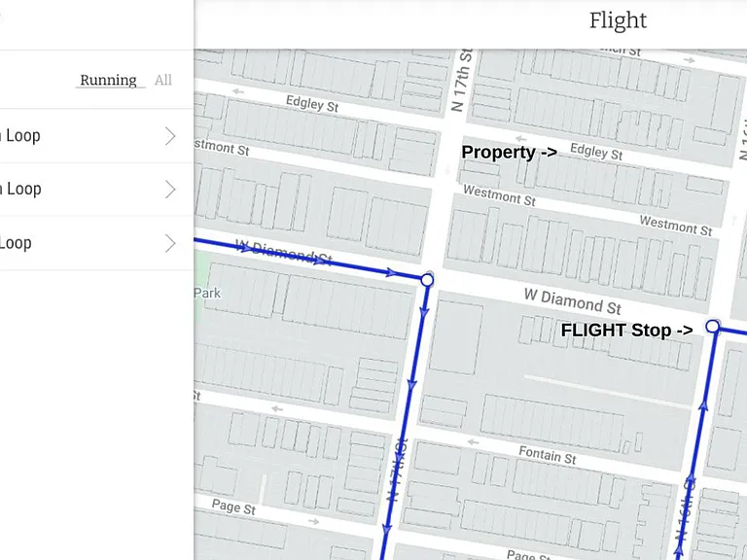Click the Fontain St one-way arrow
The height and width of the screenshot is (560, 747).
[x=473, y=442]
